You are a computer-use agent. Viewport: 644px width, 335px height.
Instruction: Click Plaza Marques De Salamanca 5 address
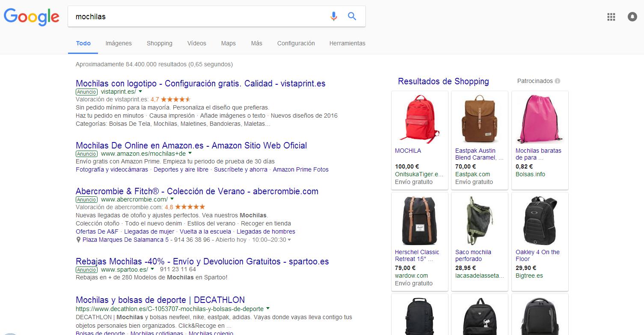125,240
